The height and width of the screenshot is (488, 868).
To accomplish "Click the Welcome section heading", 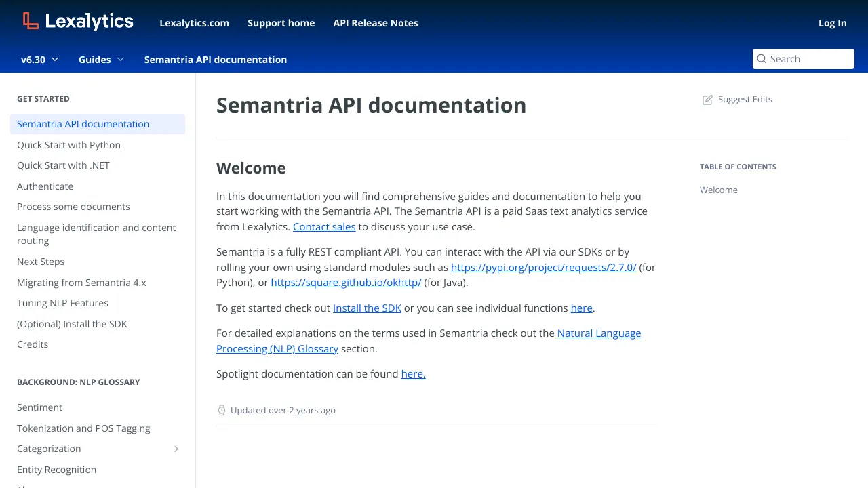I will (251, 168).
